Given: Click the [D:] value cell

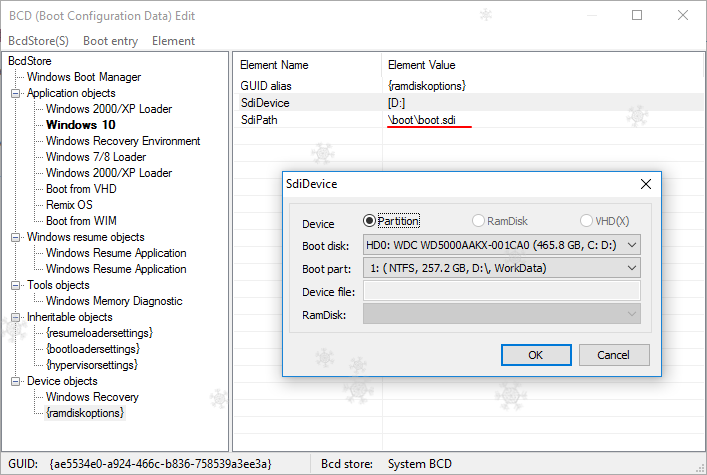Looking at the screenshot, I should pyautogui.click(x=396, y=103).
